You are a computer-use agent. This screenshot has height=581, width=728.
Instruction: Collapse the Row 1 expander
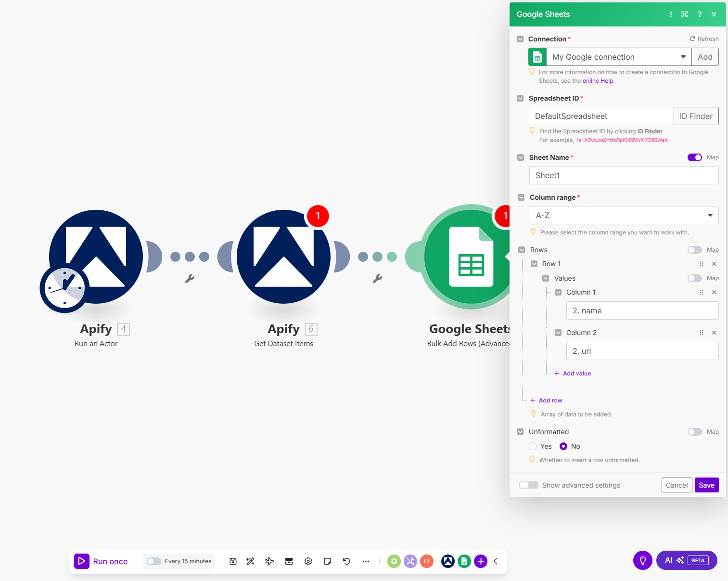[534, 264]
